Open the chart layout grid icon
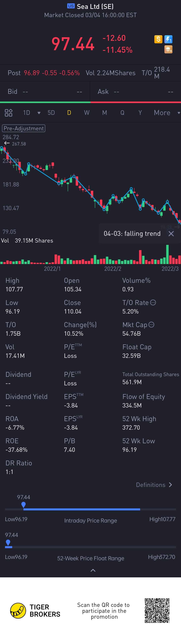Image resolution: width=181 pixels, height=644 pixels. [9, 113]
